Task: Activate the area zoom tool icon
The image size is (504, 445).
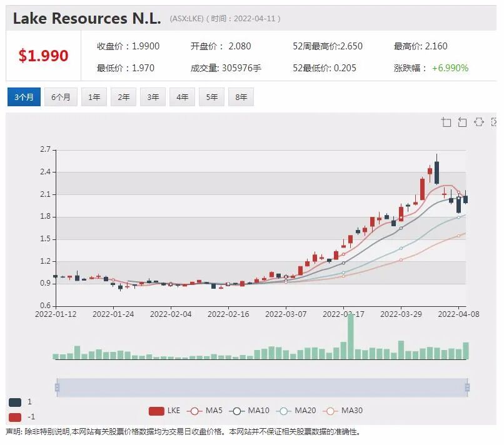Action: 446,122
